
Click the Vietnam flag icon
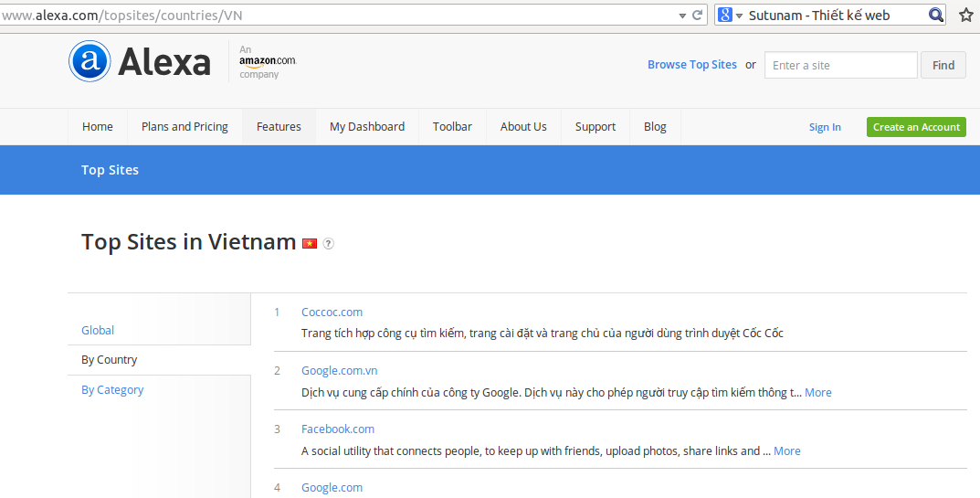point(310,243)
